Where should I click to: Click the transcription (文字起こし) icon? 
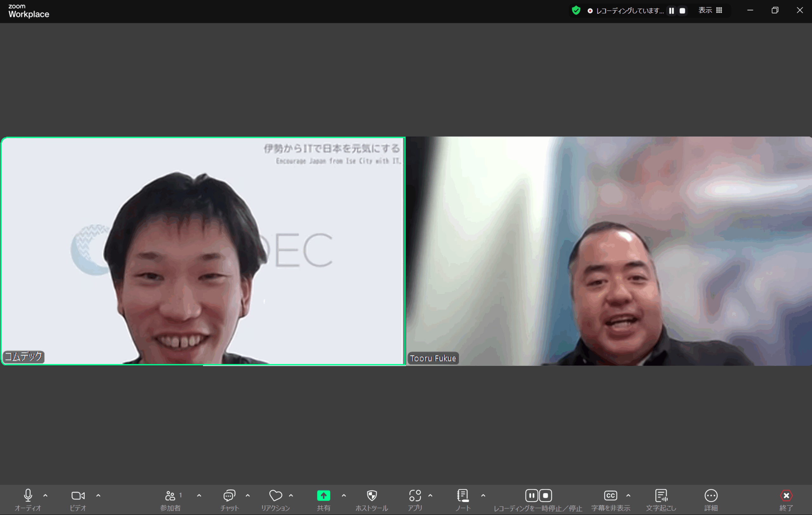tap(661, 496)
